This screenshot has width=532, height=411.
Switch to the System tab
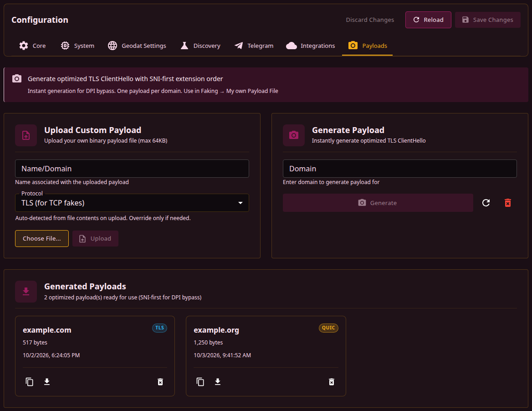77,46
